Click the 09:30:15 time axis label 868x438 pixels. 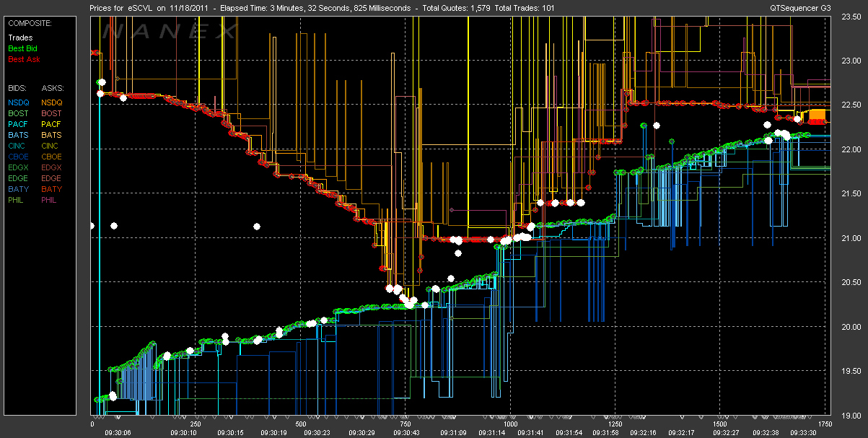pyautogui.click(x=229, y=432)
